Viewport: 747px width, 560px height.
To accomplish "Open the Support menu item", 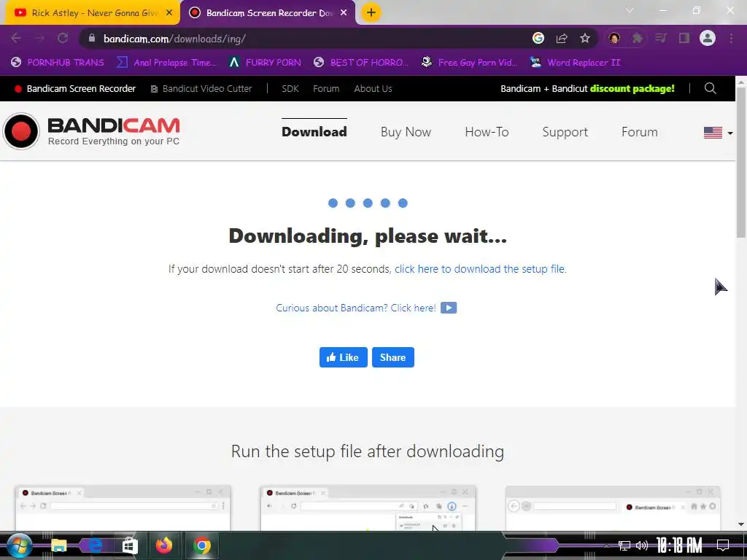I will coord(565,133).
